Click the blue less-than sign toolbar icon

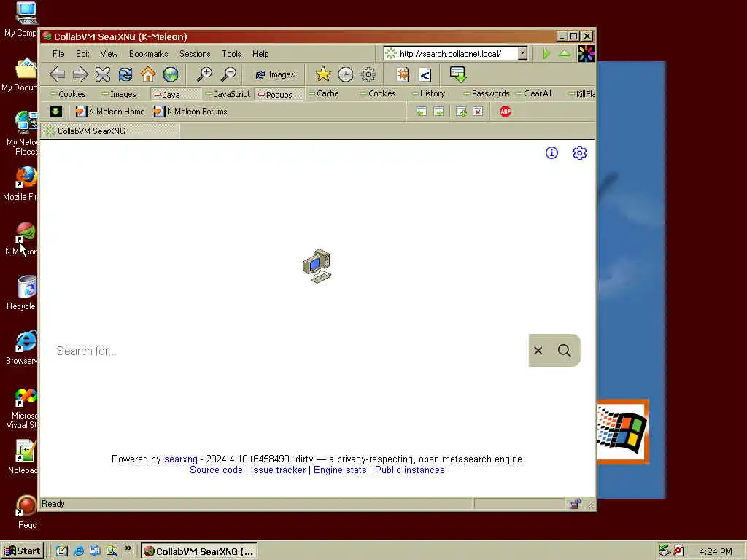click(425, 75)
